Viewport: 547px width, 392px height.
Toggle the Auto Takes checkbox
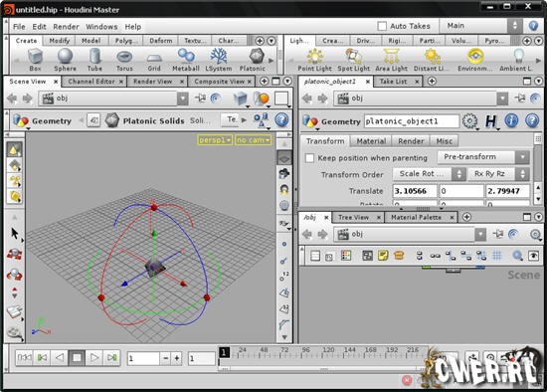(x=382, y=26)
